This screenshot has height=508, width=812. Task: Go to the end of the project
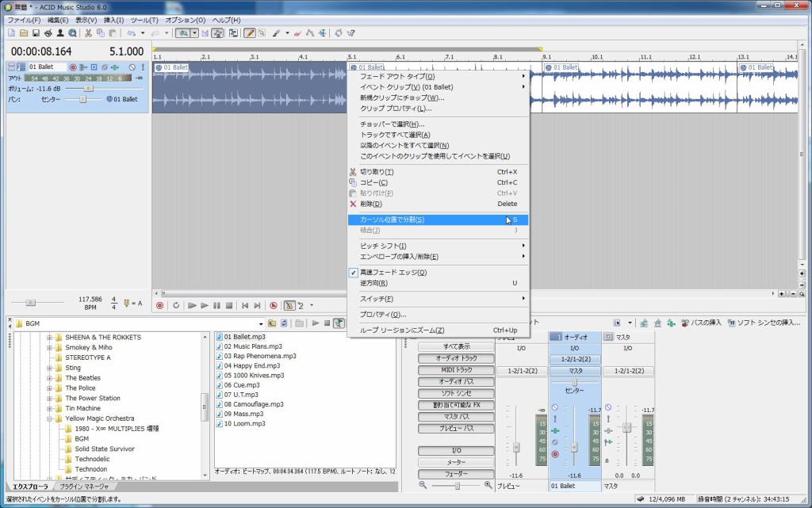coord(258,306)
